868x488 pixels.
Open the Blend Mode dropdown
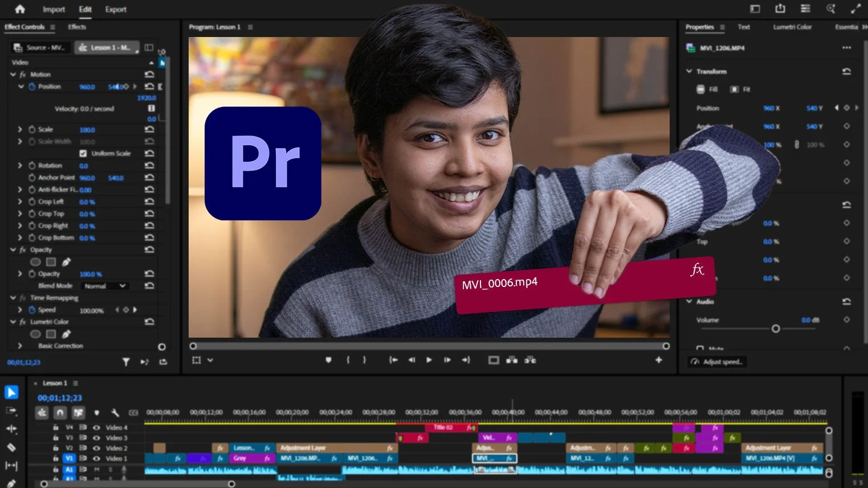(x=105, y=286)
